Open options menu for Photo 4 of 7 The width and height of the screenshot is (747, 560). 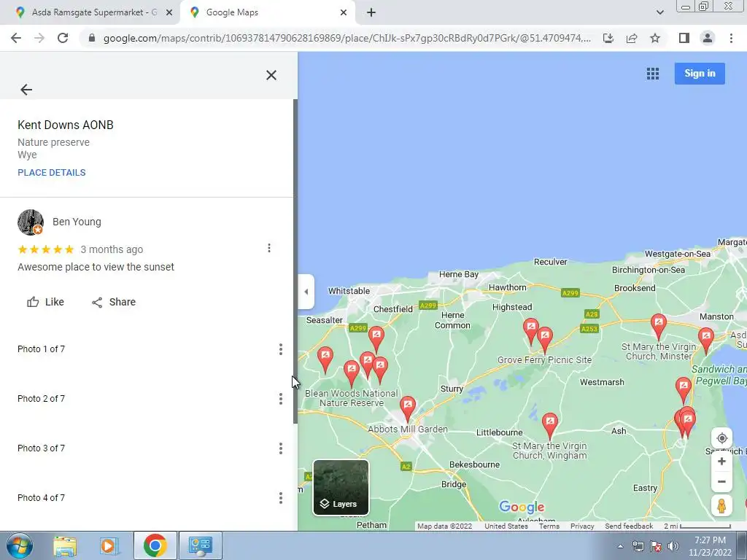(281, 497)
